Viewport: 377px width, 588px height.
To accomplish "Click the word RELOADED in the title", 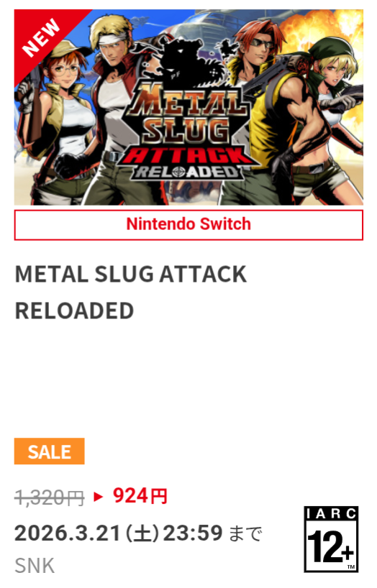I will pyautogui.click(x=74, y=311).
